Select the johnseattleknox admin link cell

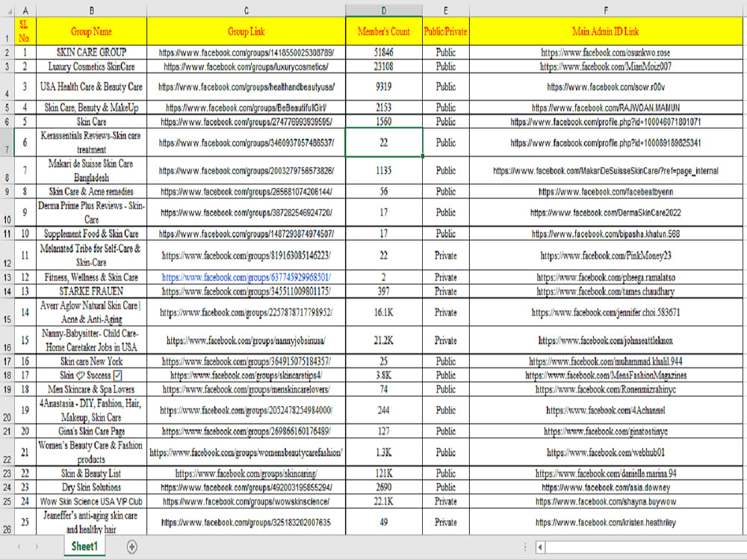pos(606,340)
